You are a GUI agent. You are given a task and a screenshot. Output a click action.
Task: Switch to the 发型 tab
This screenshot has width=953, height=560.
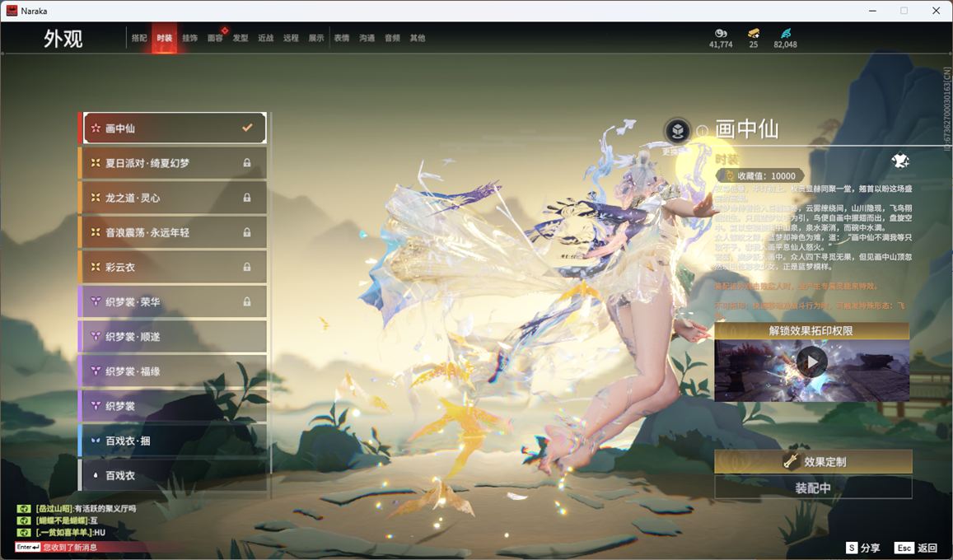coord(241,38)
